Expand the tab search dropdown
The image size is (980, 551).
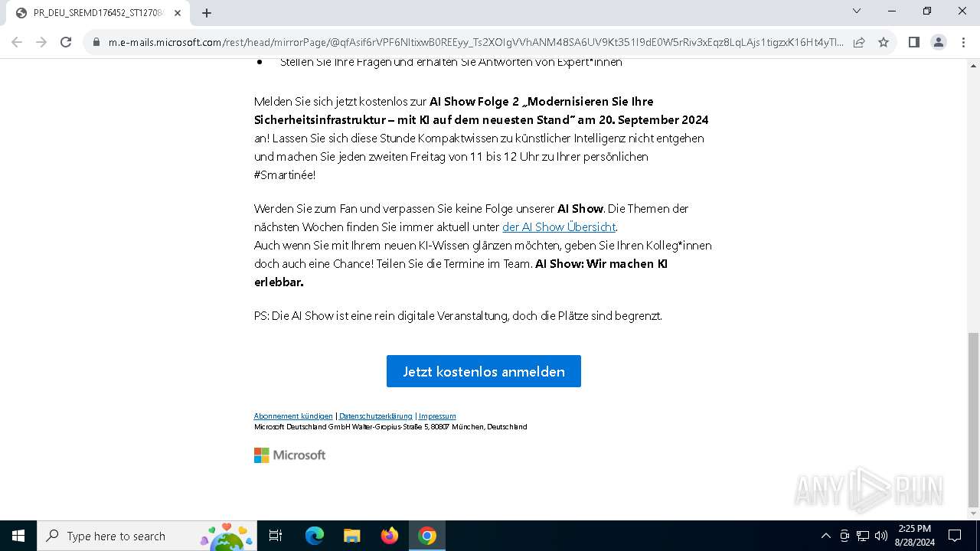pyautogui.click(x=857, y=11)
